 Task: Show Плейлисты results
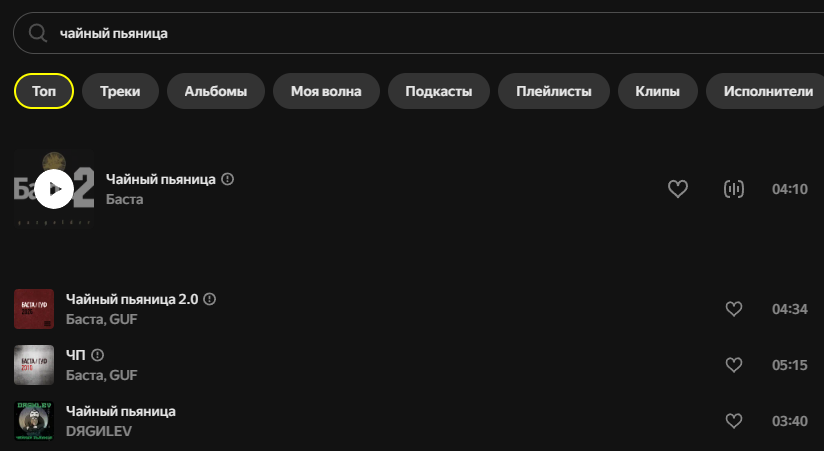click(554, 91)
